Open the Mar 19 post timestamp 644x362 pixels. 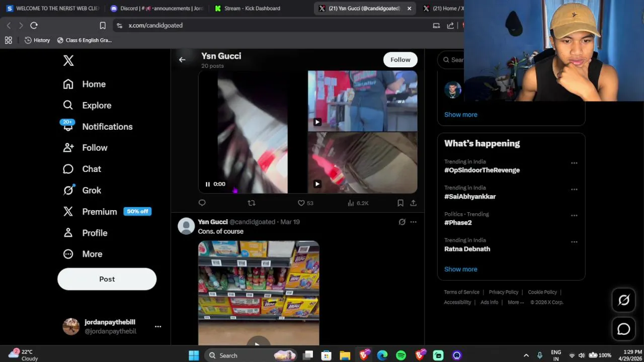point(290,222)
